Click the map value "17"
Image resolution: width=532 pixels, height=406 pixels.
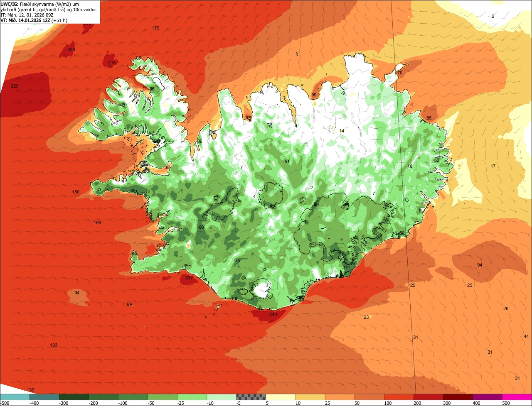[x=493, y=166]
